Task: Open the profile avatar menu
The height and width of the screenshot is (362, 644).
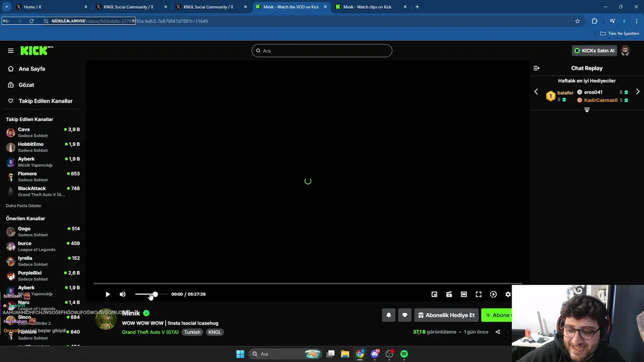Action: click(x=625, y=51)
